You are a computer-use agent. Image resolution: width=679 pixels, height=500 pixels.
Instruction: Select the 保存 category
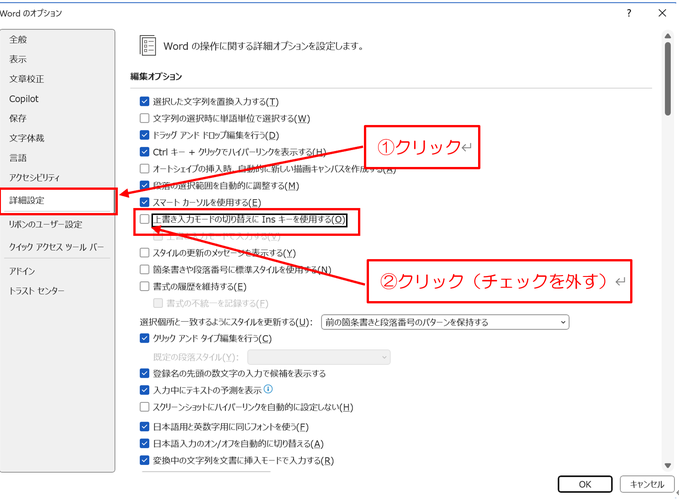click(18, 118)
